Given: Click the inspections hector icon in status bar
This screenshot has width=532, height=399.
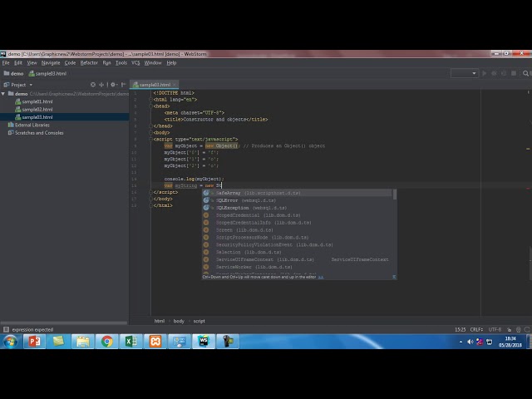Looking at the screenshot, I should [x=519, y=329].
